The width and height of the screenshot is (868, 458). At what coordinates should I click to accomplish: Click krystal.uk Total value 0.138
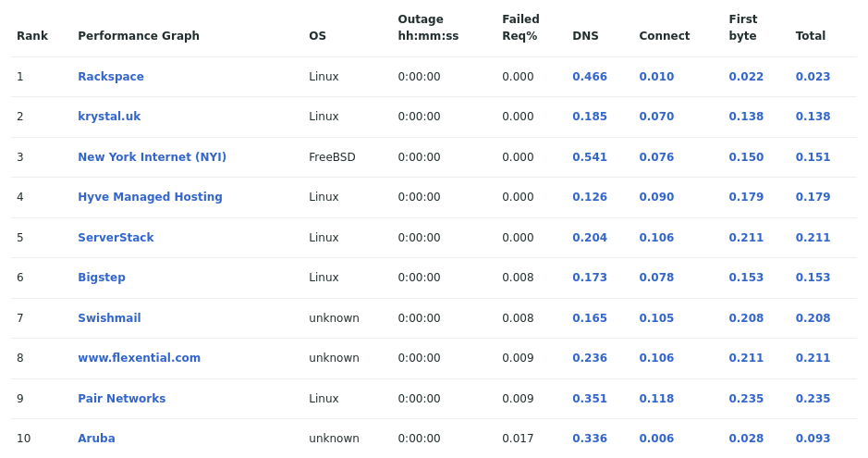point(813,117)
